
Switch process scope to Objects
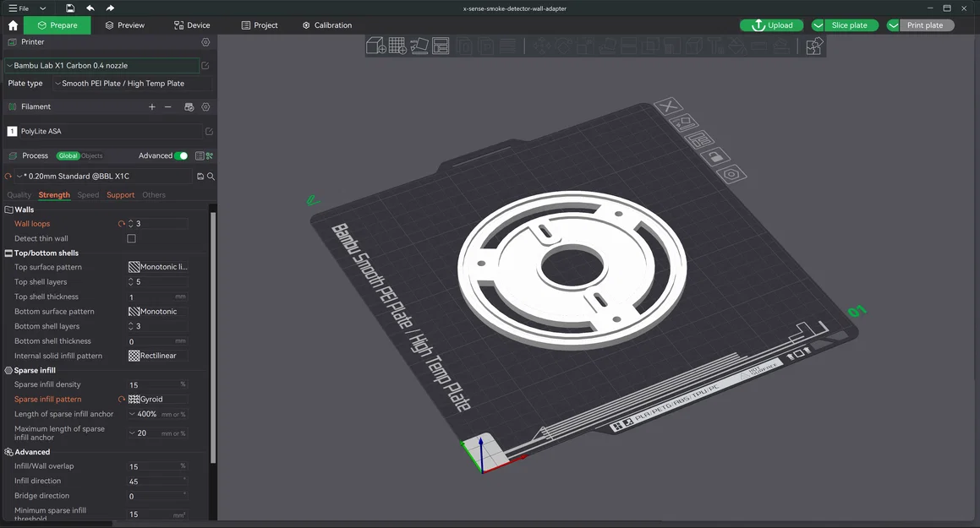click(x=92, y=156)
